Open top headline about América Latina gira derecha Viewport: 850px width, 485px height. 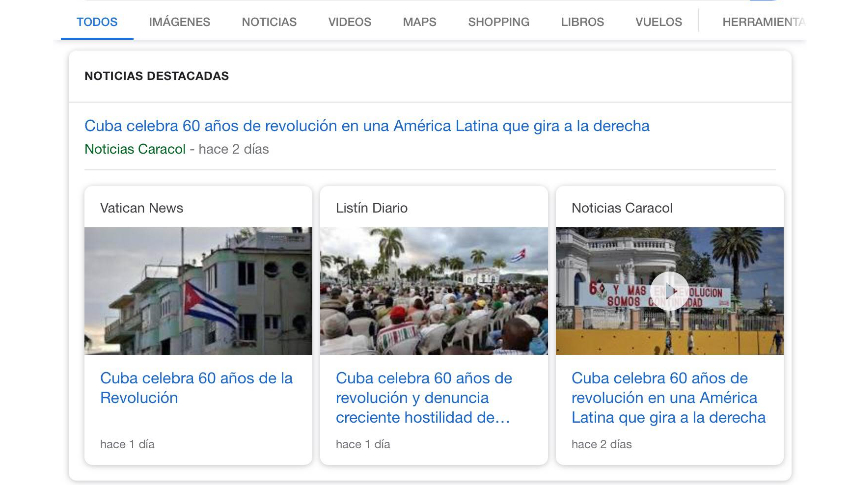point(367,126)
